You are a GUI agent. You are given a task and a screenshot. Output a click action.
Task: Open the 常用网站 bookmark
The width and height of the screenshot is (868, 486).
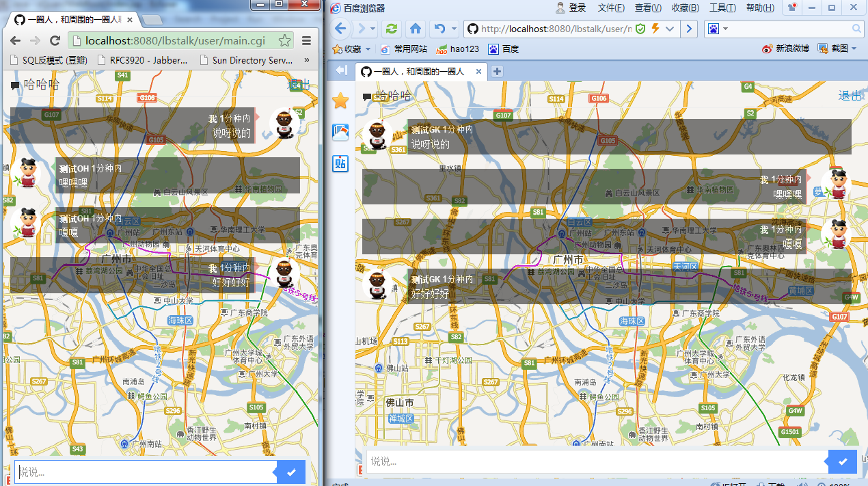pos(404,49)
